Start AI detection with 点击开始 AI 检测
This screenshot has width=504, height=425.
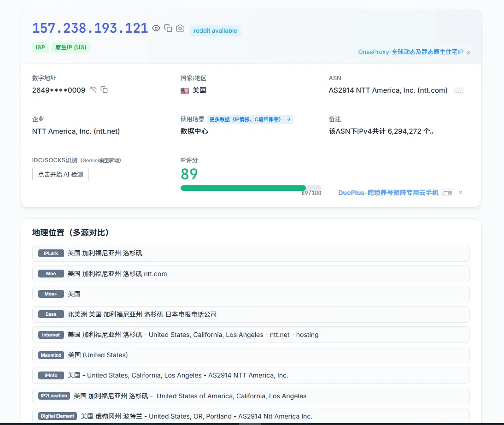pyautogui.click(x=60, y=174)
